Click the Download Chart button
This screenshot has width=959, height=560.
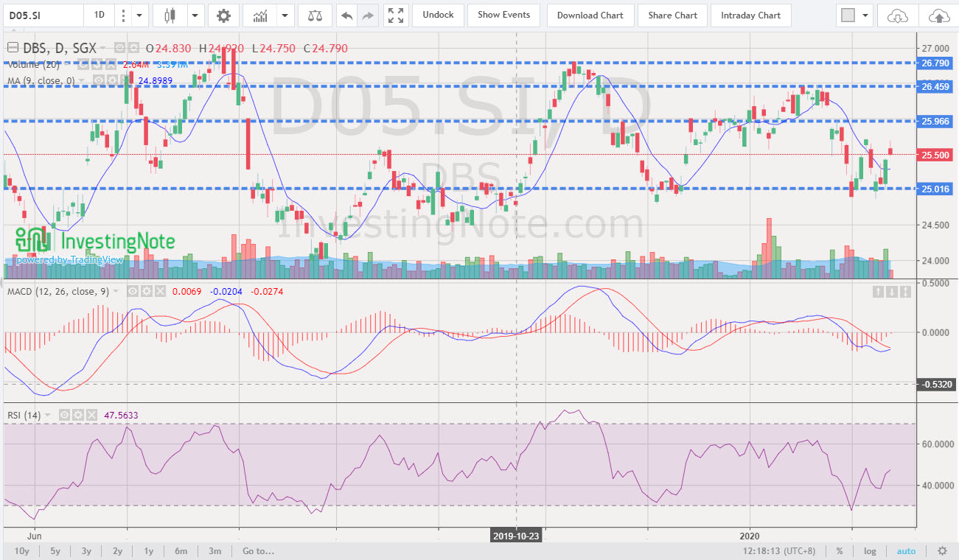pos(590,15)
